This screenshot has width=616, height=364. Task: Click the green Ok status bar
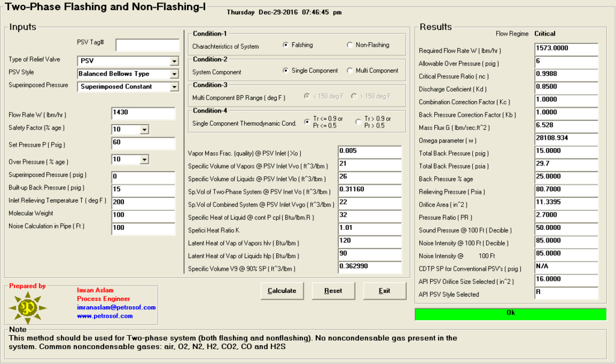click(510, 313)
